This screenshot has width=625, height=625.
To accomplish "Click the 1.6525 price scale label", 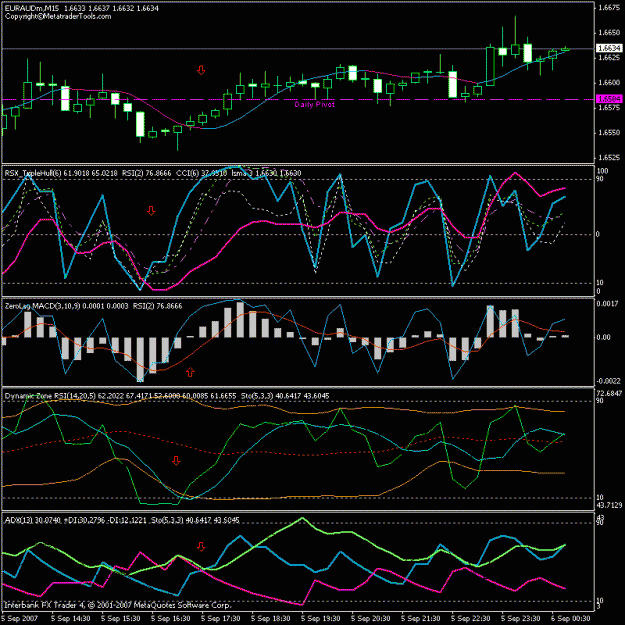I will [609, 157].
